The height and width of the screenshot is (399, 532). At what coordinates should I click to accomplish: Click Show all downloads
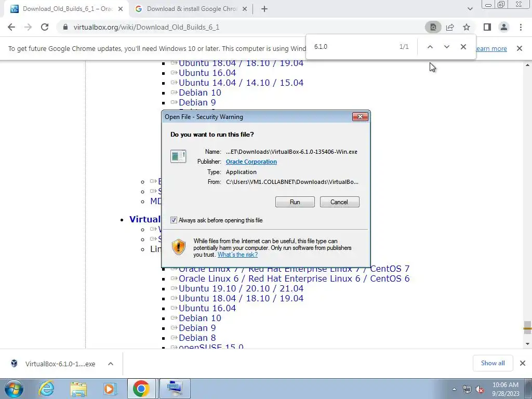click(493, 363)
